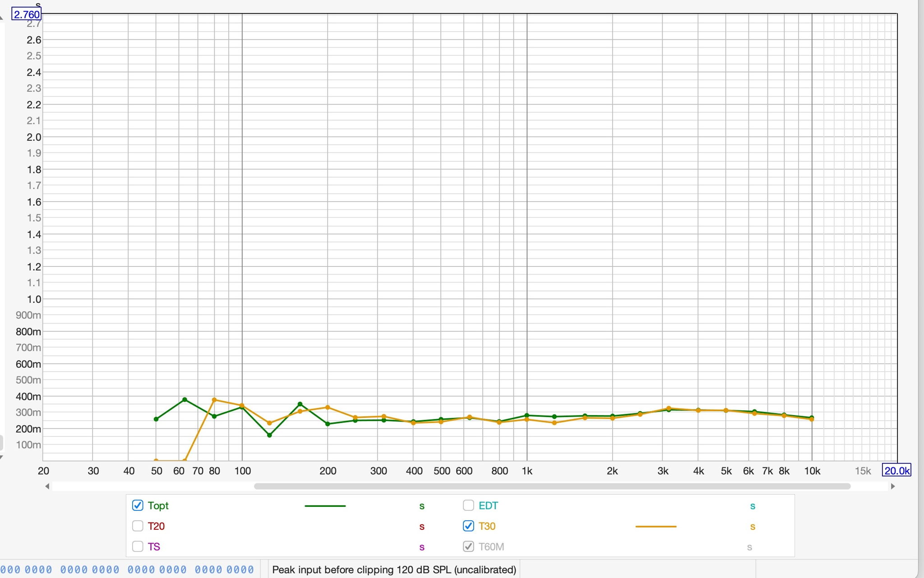Viewport: 924px width, 578px height.
Task: Uncheck the Topt trace checkbox
Action: (x=138, y=505)
